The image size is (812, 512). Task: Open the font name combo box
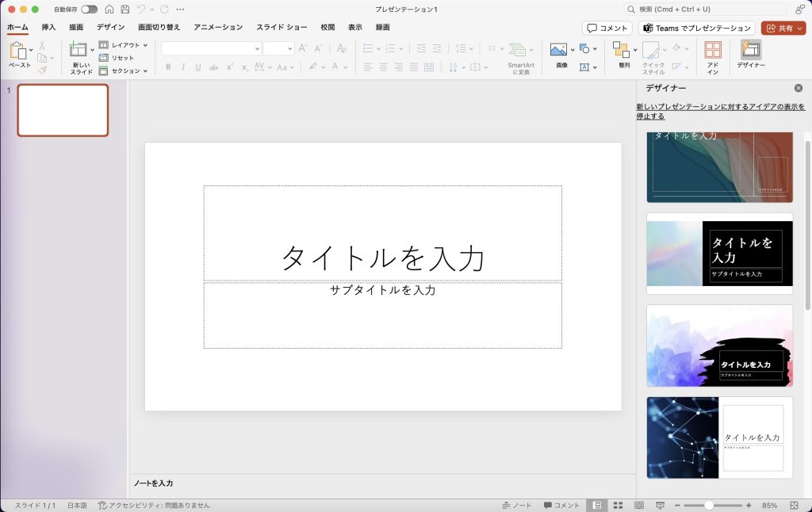coord(211,48)
